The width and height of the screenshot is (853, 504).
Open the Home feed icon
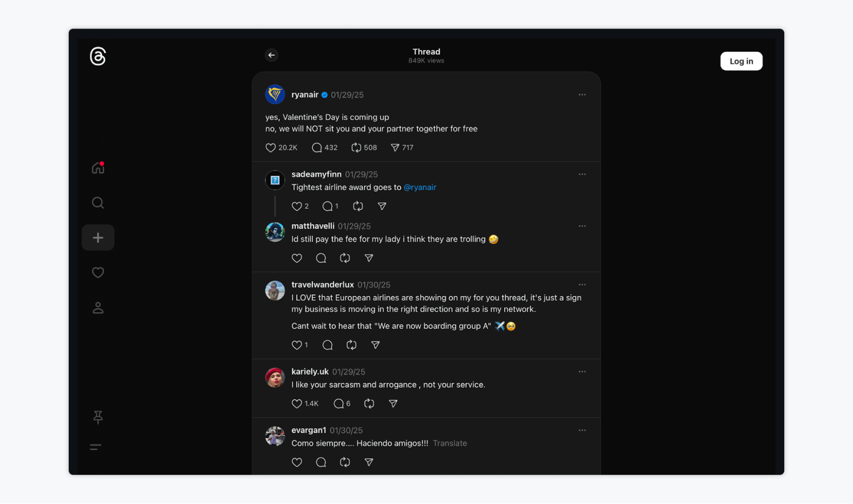pos(98,168)
